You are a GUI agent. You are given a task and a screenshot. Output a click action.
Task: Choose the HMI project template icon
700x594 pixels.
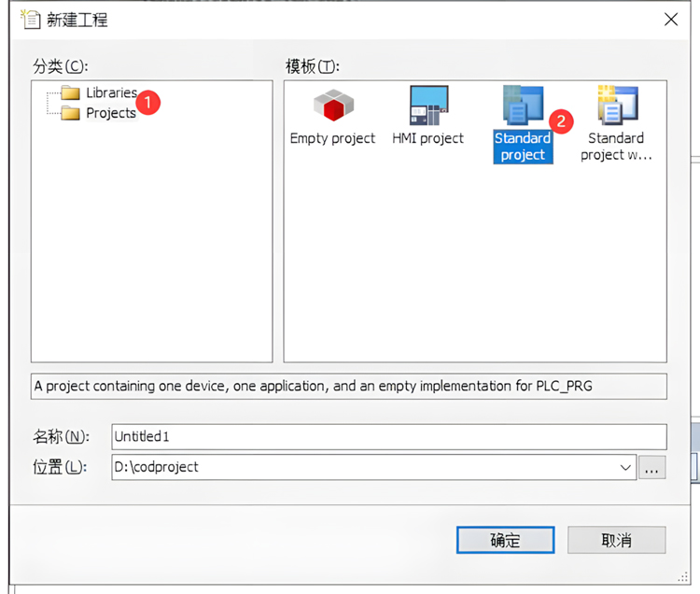click(428, 105)
